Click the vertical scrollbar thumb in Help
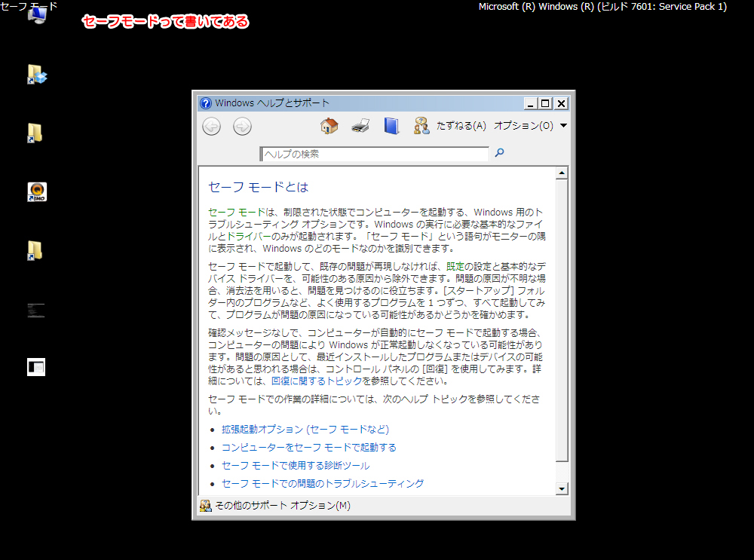 pos(562,320)
